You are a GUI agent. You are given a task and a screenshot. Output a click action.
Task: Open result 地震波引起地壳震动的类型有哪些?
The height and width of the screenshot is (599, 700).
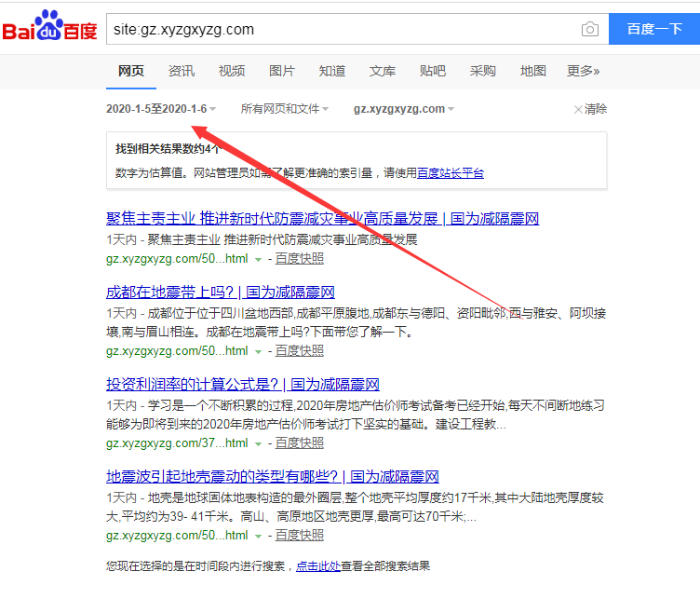coord(273,477)
